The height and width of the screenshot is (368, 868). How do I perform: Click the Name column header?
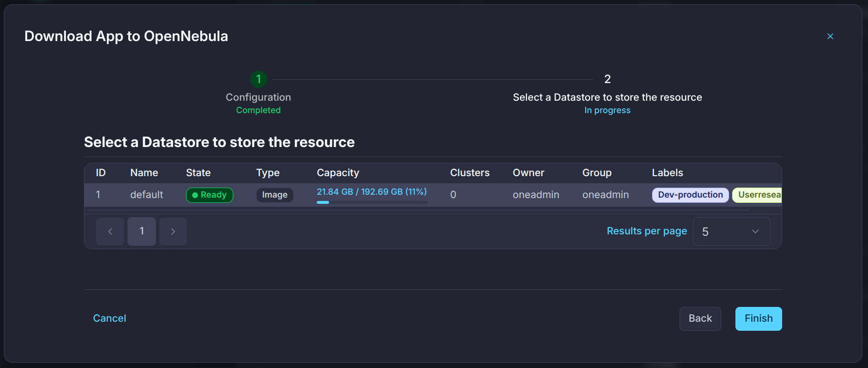[x=144, y=173]
